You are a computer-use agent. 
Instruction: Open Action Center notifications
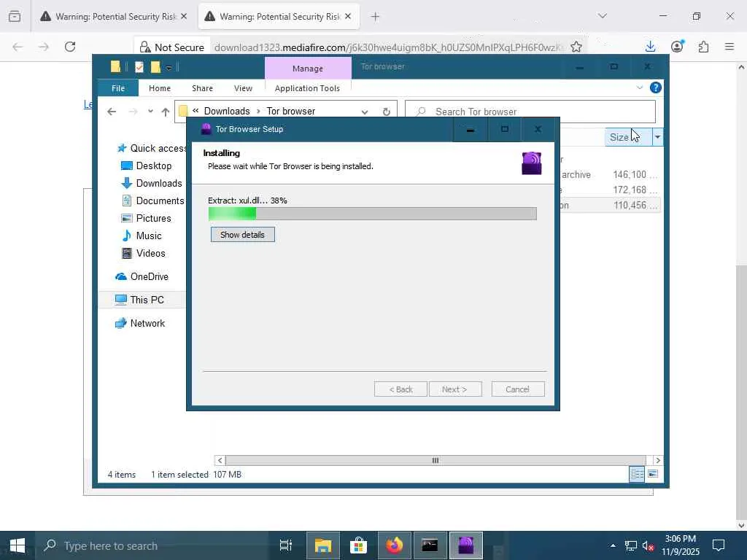(x=719, y=545)
